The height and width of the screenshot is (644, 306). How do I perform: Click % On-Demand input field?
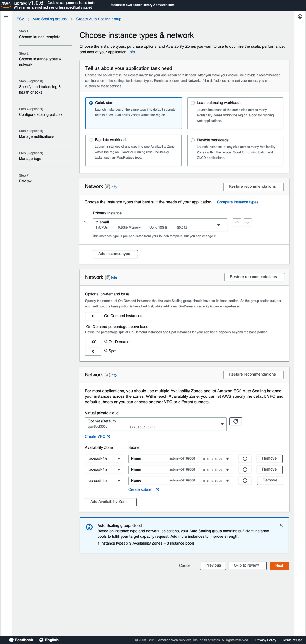(x=93, y=342)
